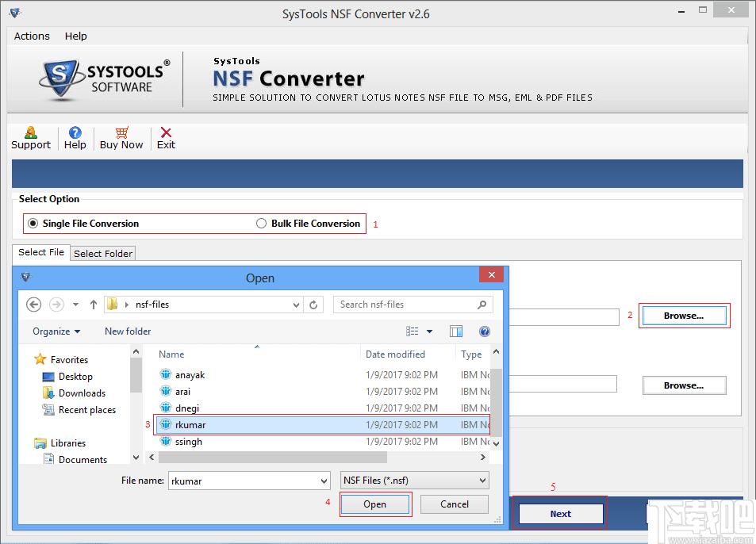Click the navigation pane scroll up arrow
This screenshot has width=756, height=544.
pyautogui.click(x=136, y=352)
